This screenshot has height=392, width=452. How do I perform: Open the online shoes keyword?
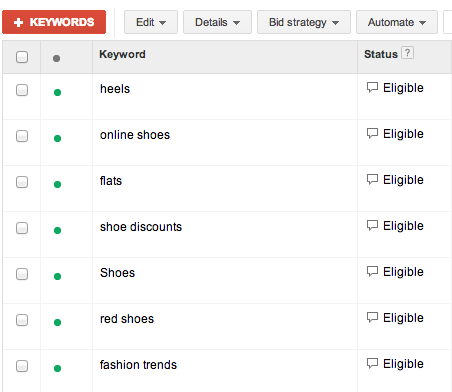(x=135, y=135)
